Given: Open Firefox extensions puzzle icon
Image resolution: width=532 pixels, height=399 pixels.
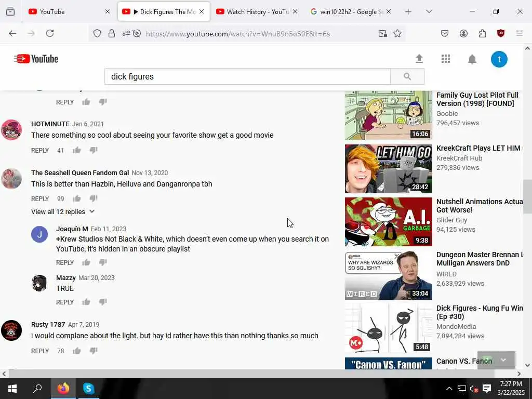Looking at the screenshot, I should click(482, 33).
